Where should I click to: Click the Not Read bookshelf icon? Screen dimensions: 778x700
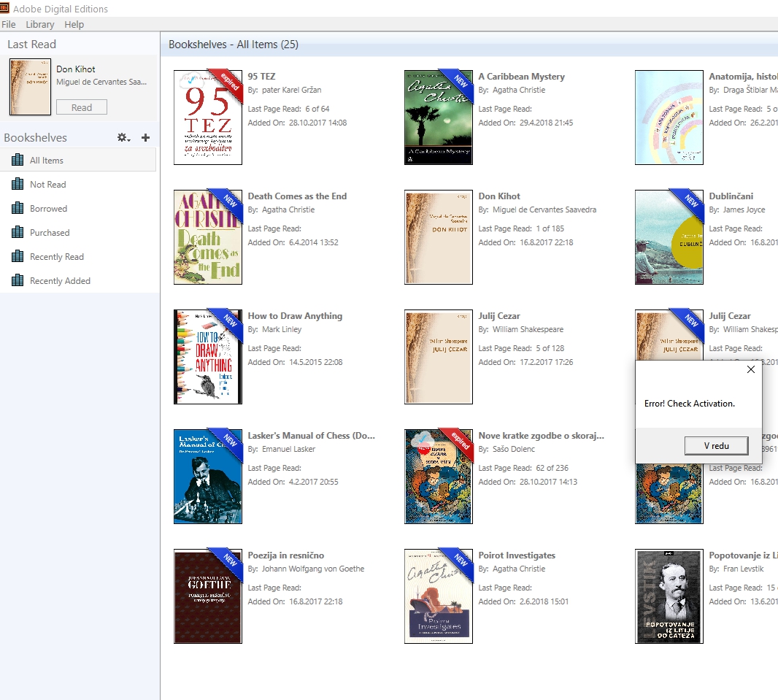click(x=18, y=184)
